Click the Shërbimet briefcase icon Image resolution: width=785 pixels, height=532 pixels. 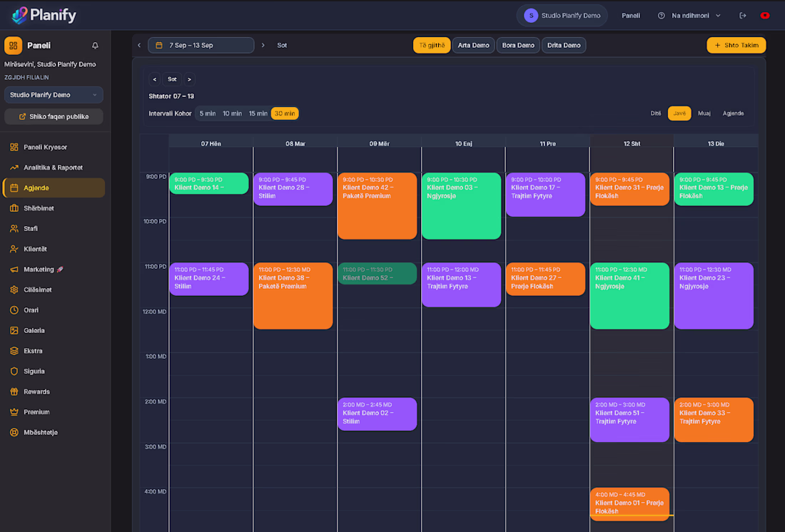tap(14, 208)
